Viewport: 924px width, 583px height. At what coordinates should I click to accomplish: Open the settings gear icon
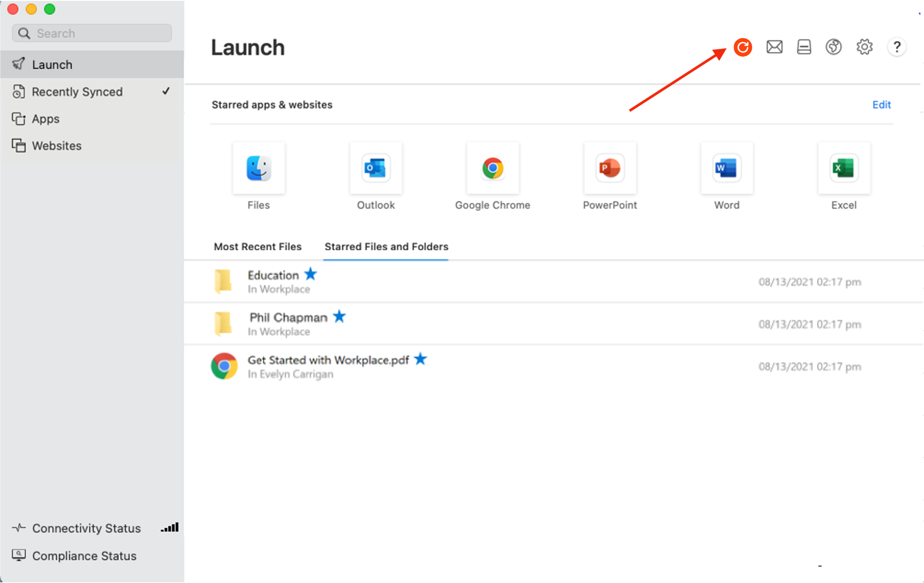click(x=864, y=47)
